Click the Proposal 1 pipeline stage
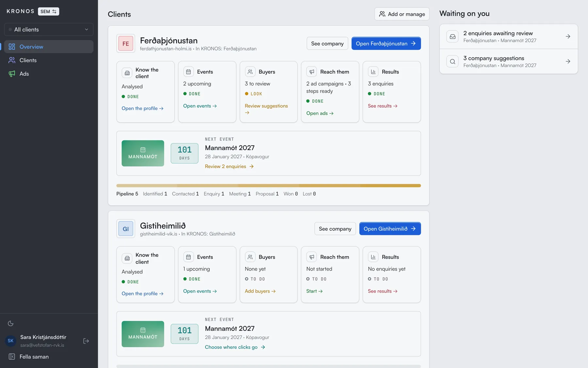This screenshot has width=588, height=368. pyautogui.click(x=267, y=194)
